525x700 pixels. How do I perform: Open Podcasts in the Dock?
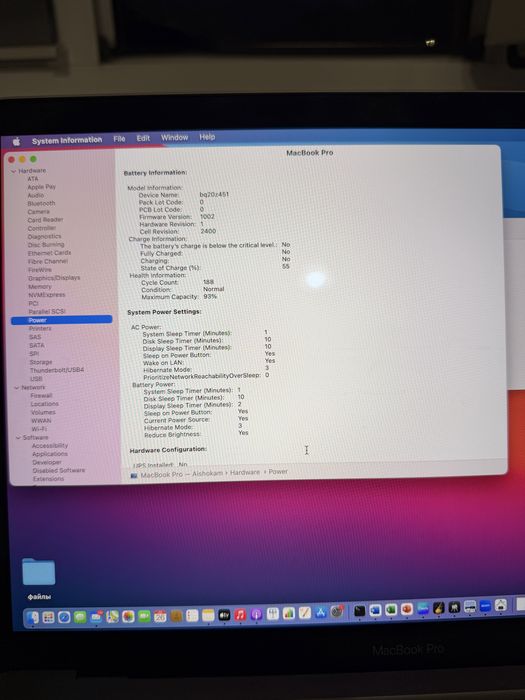(256, 614)
